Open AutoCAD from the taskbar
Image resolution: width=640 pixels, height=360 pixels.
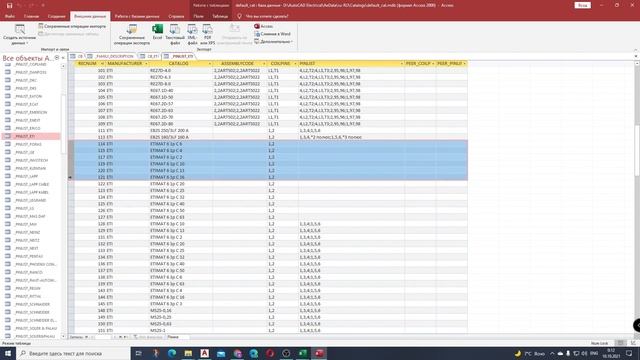[x=204, y=353]
